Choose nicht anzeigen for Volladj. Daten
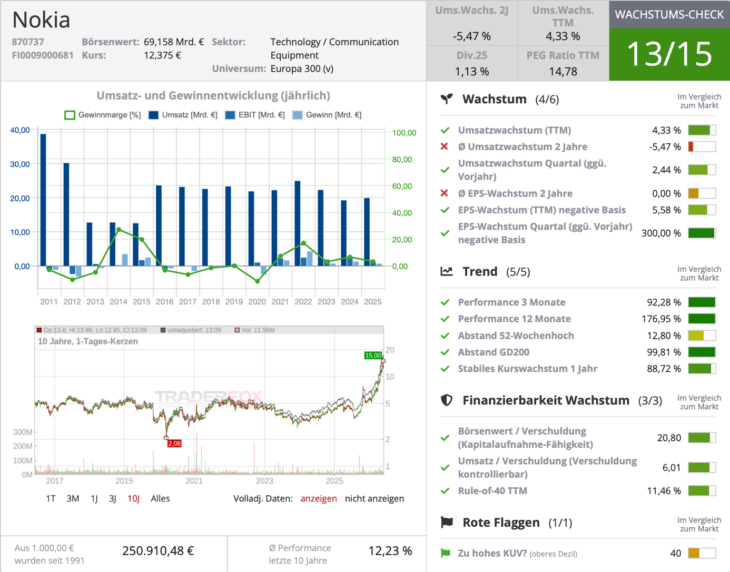Screen dimensions: 730x572 [x=374, y=498]
